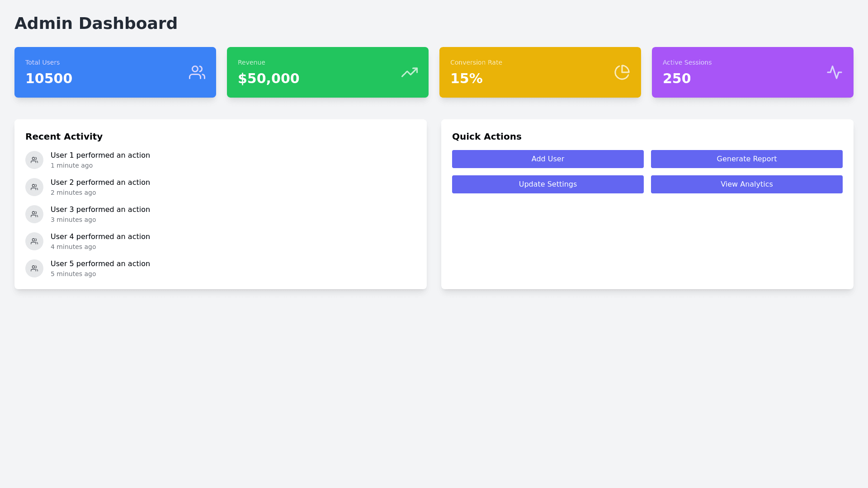Select the "User 5 performed an action" entry
The width and height of the screenshot is (868, 488).
(100, 264)
